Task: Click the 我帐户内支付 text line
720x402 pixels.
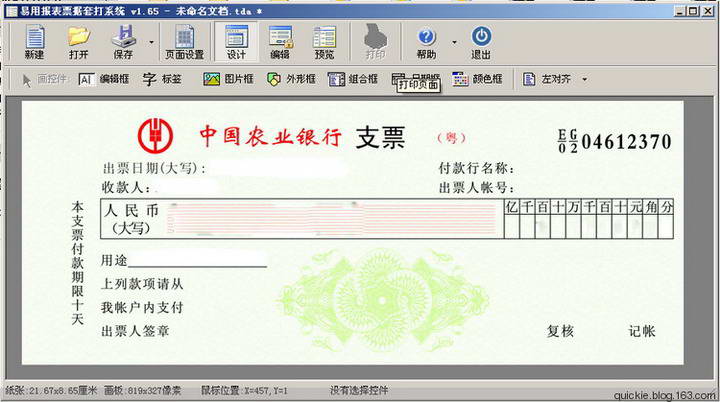Action: pos(142,307)
